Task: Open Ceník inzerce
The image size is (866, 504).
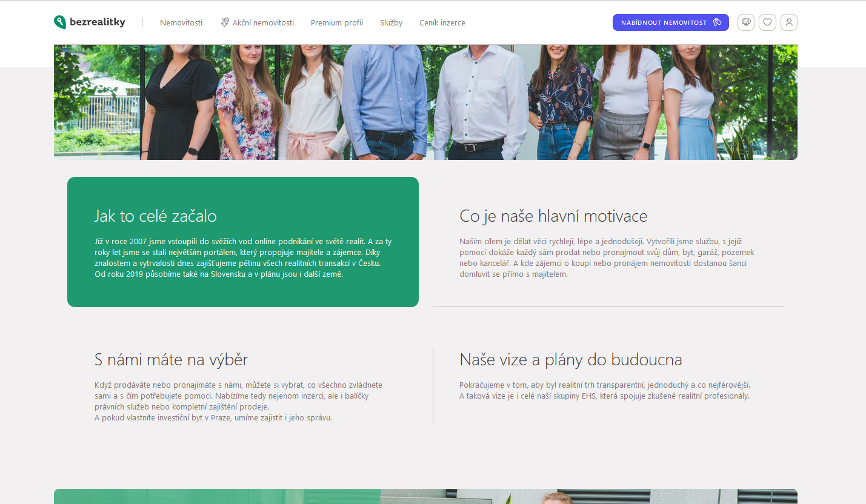Action: tap(442, 22)
